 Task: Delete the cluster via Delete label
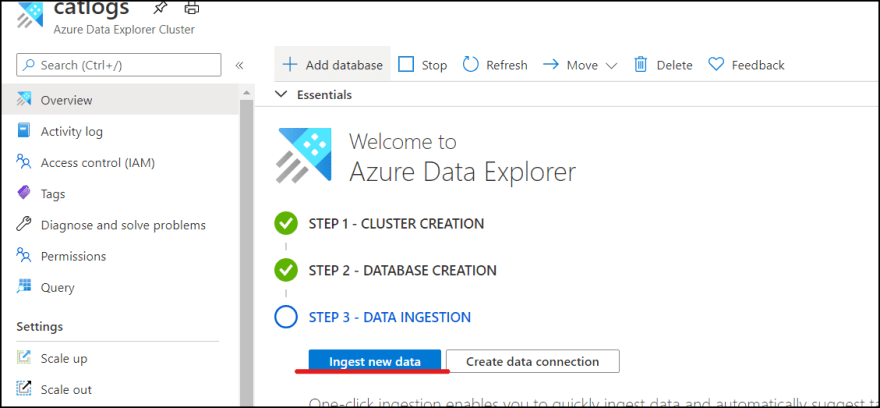point(675,65)
